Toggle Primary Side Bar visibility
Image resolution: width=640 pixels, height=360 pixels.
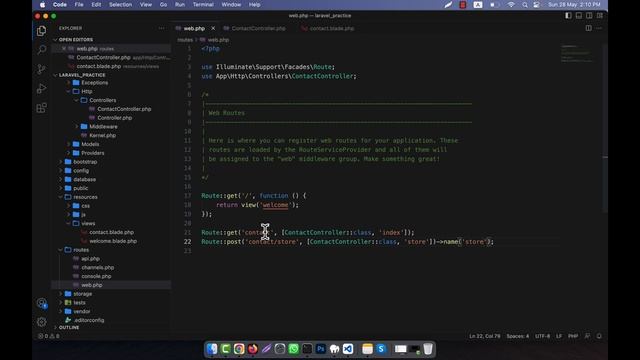point(568,16)
